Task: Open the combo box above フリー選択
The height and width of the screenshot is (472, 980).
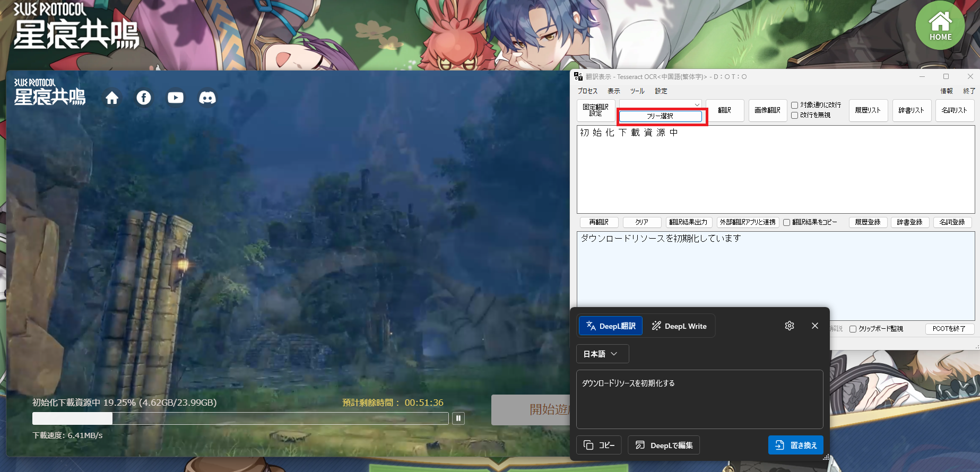Action: tap(660, 104)
